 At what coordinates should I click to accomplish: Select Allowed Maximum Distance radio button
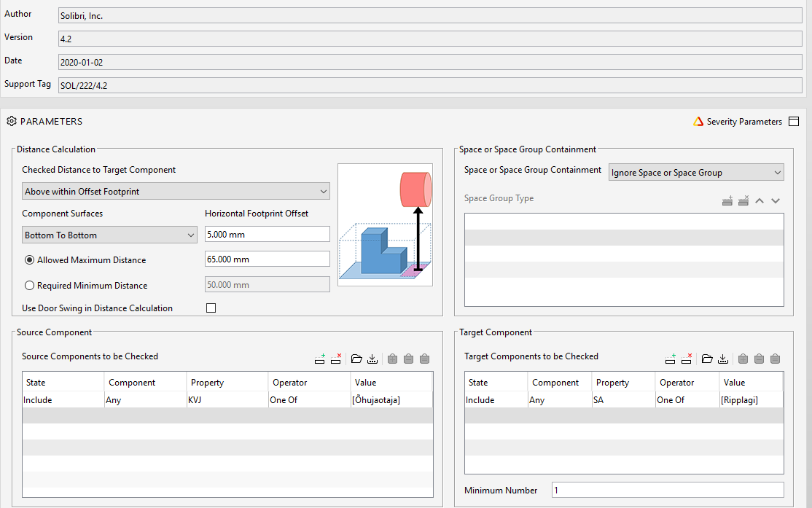pyautogui.click(x=29, y=260)
